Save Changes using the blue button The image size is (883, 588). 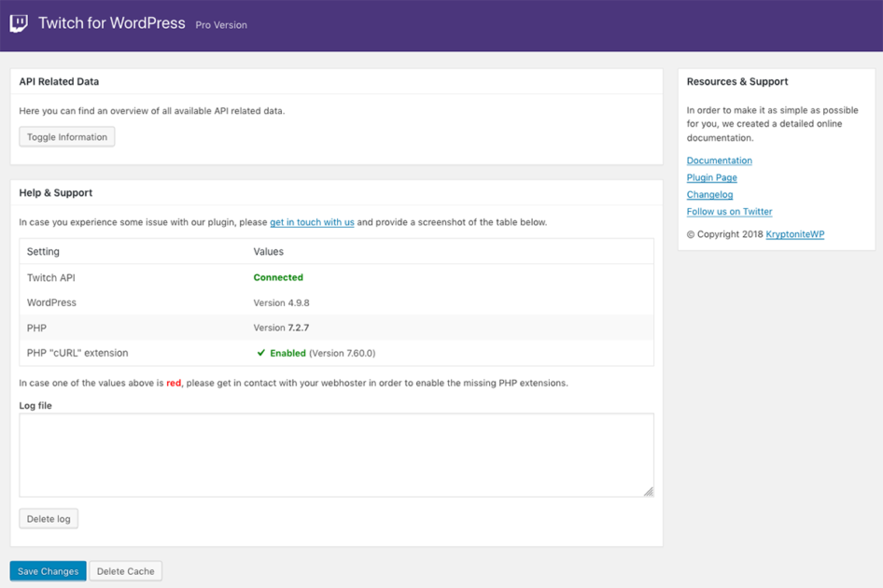pyautogui.click(x=48, y=571)
